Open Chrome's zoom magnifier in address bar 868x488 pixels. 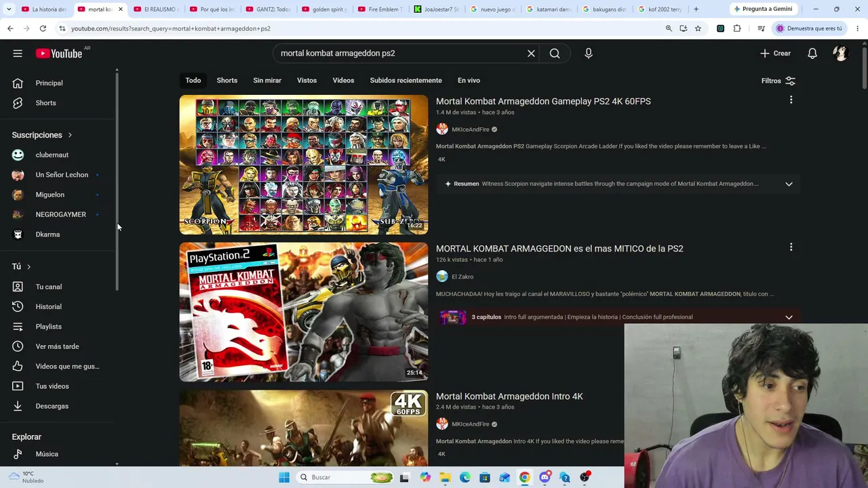pos(669,28)
